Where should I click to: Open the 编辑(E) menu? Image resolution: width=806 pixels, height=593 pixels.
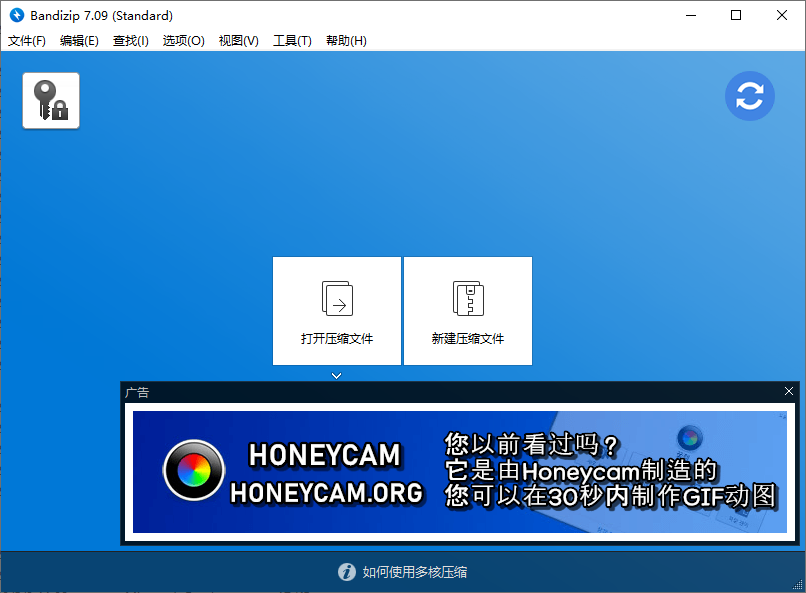pos(78,40)
